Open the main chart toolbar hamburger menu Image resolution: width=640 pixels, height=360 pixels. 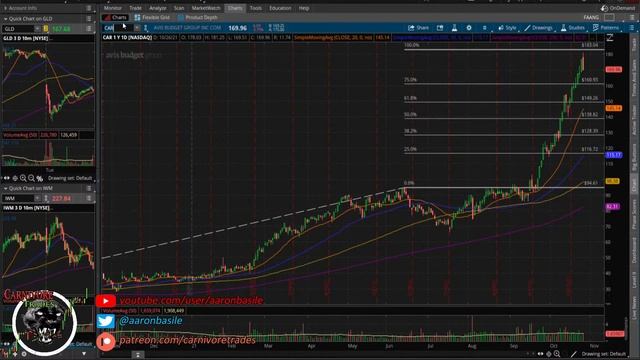click(631, 28)
